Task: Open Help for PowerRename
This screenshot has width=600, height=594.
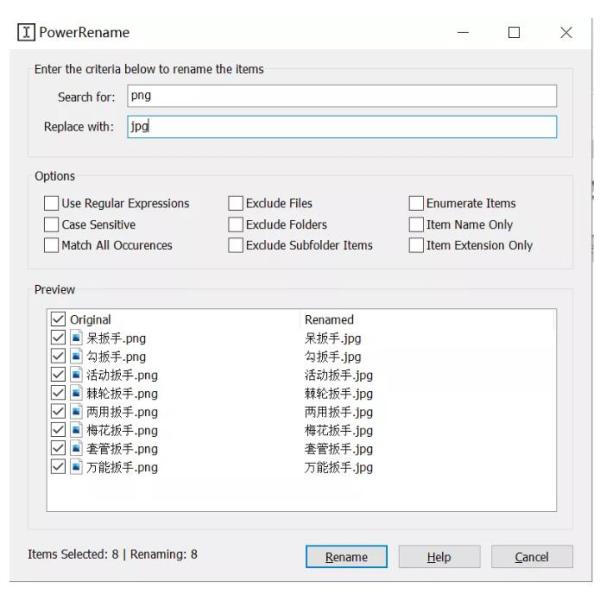Action: point(439,557)
